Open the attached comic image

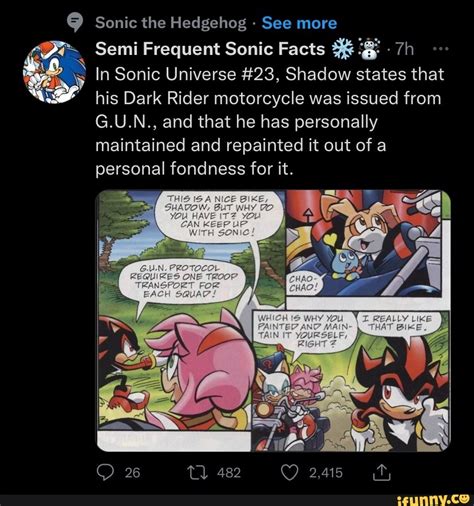coord(273,321)
